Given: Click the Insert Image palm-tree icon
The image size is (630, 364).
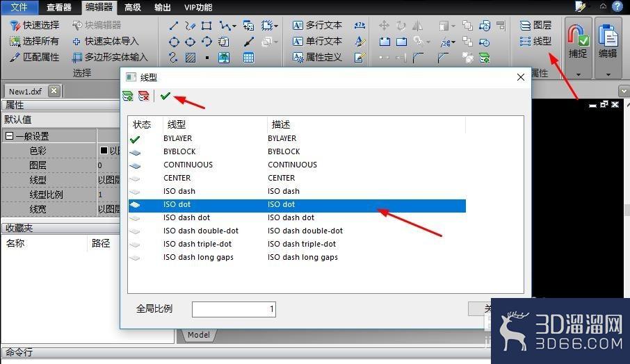Looking at the screenshot, I should [224, 58].
